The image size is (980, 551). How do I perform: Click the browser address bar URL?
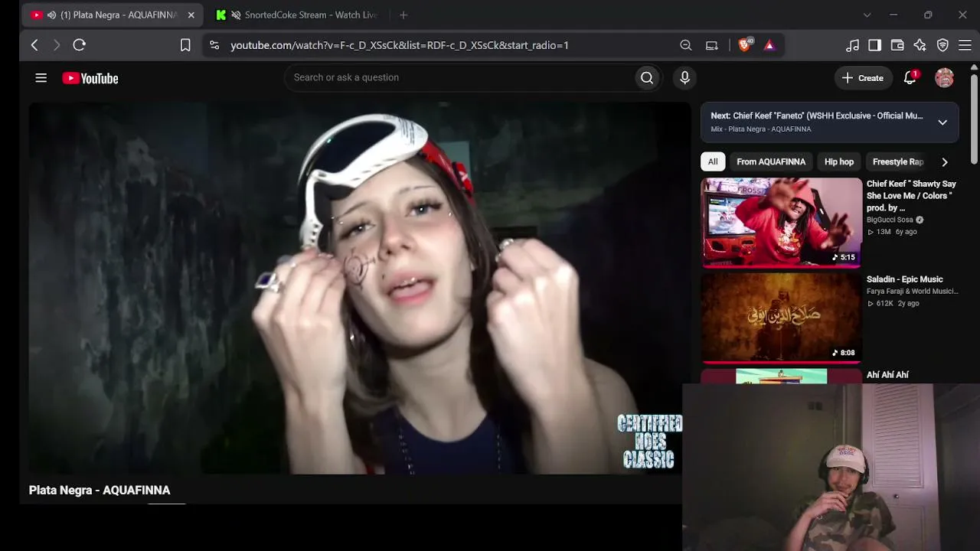click(400, 45)
